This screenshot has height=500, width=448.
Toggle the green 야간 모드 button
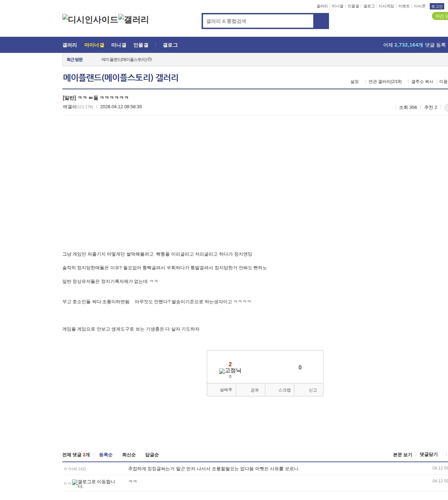coord(440,16)
